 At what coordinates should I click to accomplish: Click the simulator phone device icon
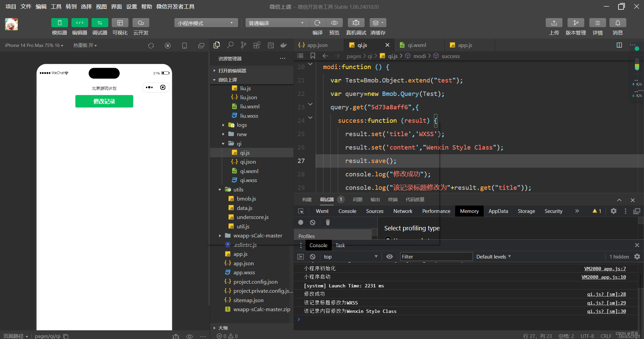tap(184, 46)
